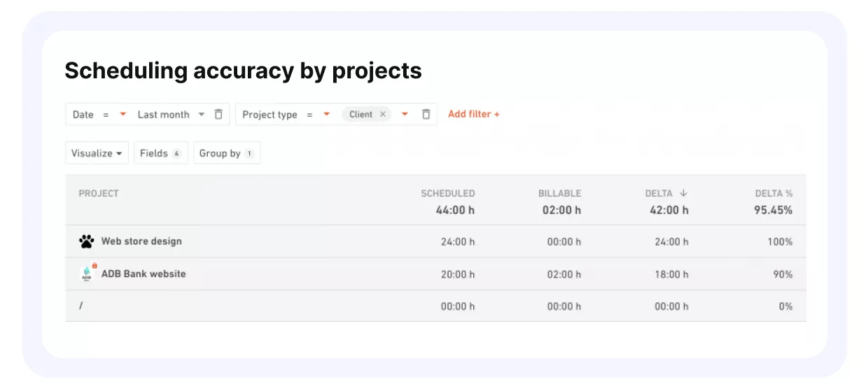
Task: Click total delta percent 95.45%
Action: [x=773, y=210]
